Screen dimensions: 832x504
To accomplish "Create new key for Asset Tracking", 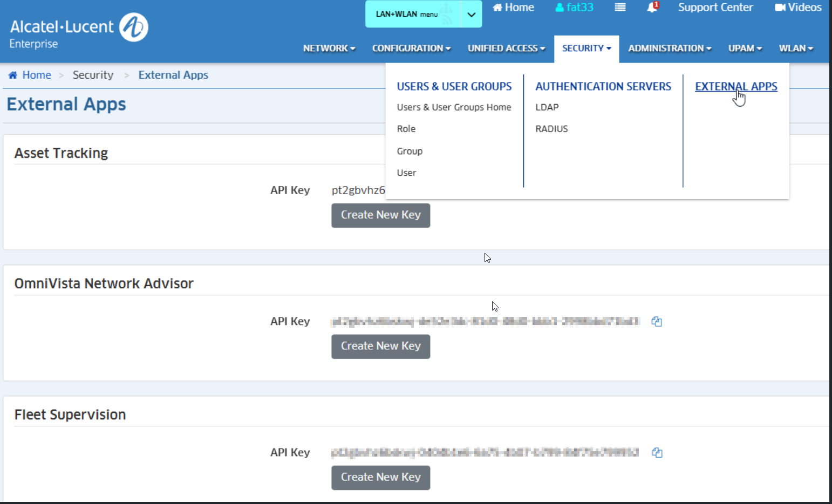I will (380, 215).
